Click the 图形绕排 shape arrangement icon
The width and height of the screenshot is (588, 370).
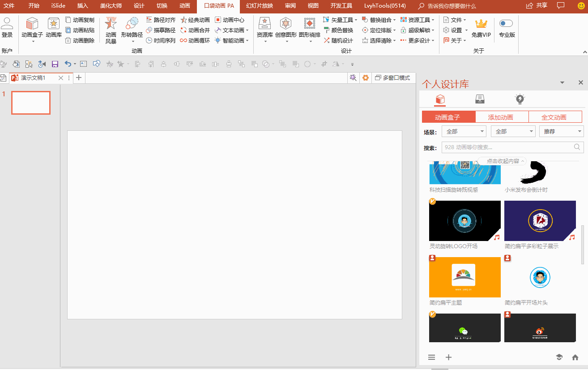click(x=309, y=24)
